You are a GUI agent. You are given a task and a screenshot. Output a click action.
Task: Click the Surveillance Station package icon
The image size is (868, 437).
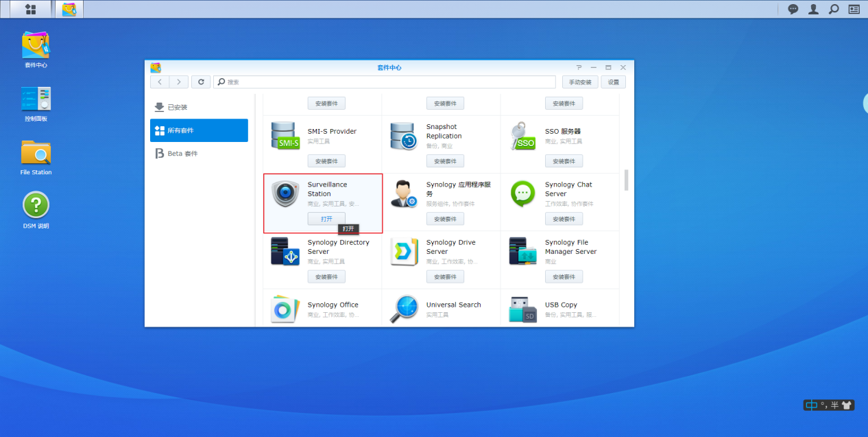[285, 194]
